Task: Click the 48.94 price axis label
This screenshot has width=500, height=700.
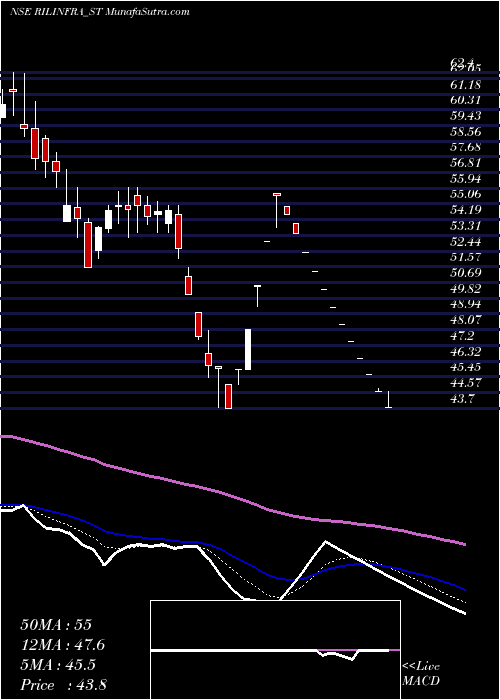Action: pyautogui.click(x=466, y=304)
